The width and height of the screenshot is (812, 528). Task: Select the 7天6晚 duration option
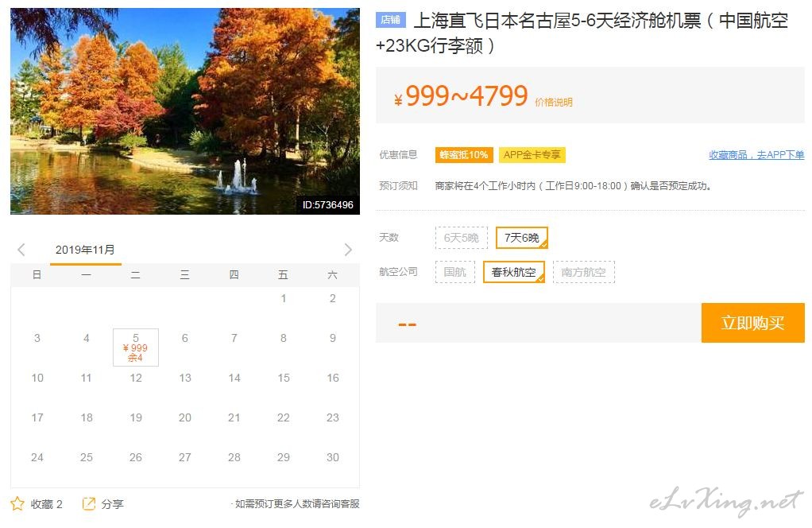(522, 238)
